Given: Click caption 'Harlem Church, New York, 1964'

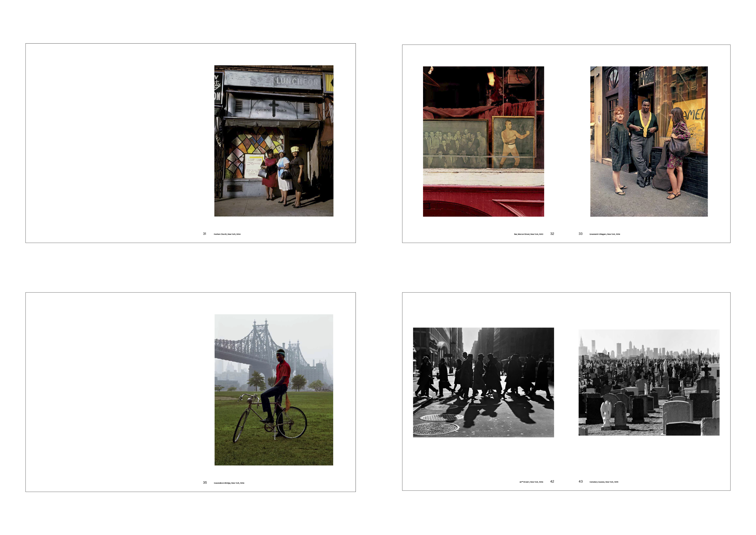Looking at the screenshot, I should click(227, 234).
